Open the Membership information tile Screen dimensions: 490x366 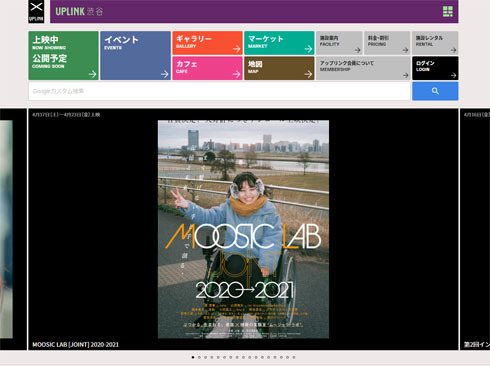(x=363, y=68)
